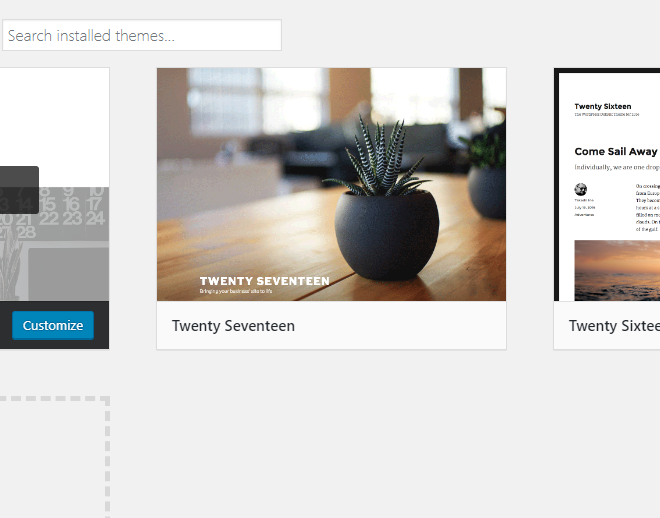
Task: Click the Search installed themes field
Action: [142, 35]
